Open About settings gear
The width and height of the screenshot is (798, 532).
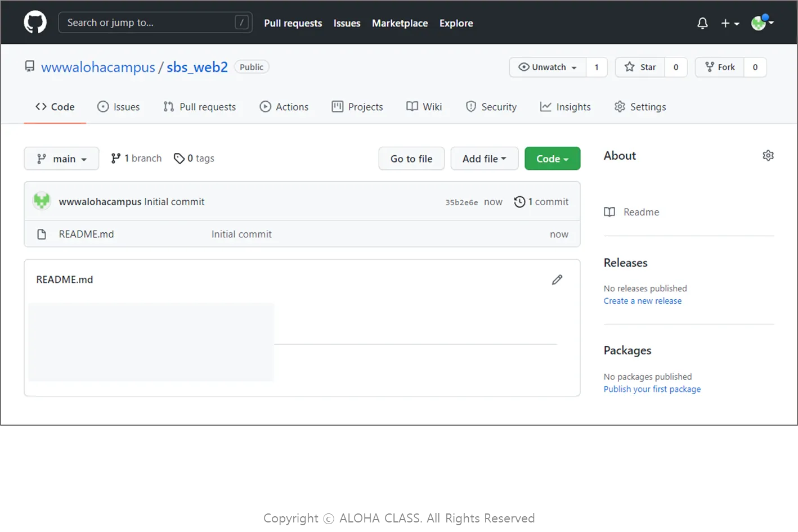tap(768, 156)
